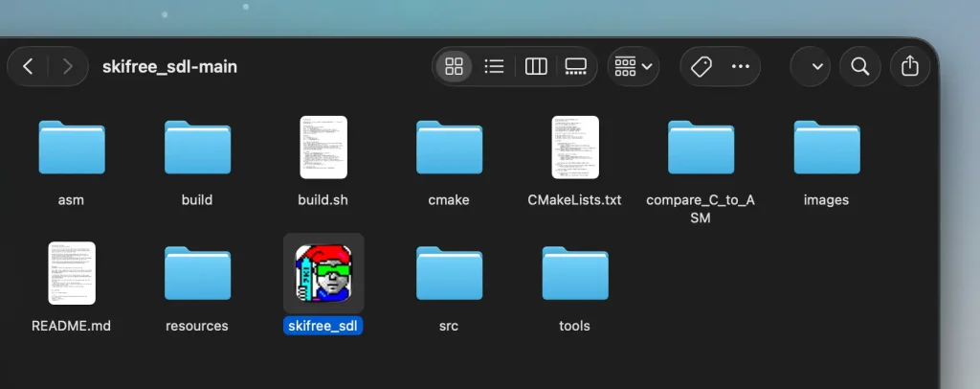Screen dimensions: 980x389
Task: Expand the toolbar overflow chevron
Action: (x=816, y=66)
